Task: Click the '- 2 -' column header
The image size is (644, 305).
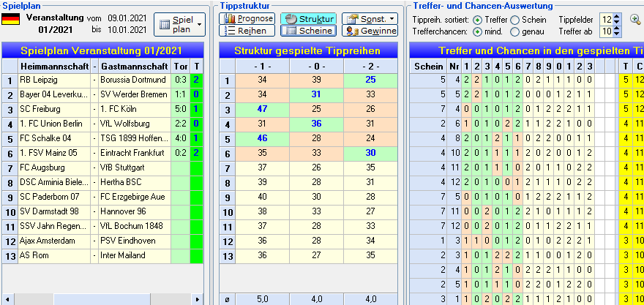Action: (x=370, y=66)
